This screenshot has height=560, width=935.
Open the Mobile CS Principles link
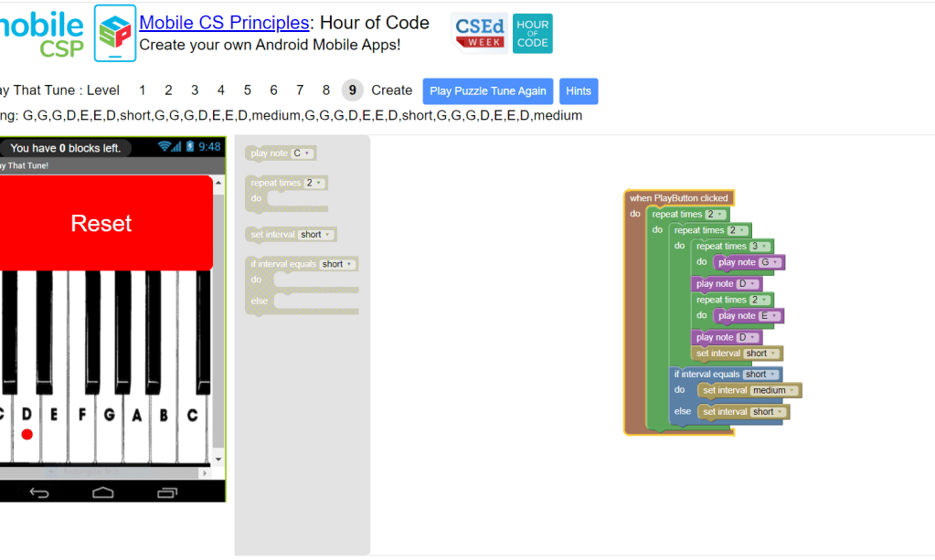(x=224, y=23)
